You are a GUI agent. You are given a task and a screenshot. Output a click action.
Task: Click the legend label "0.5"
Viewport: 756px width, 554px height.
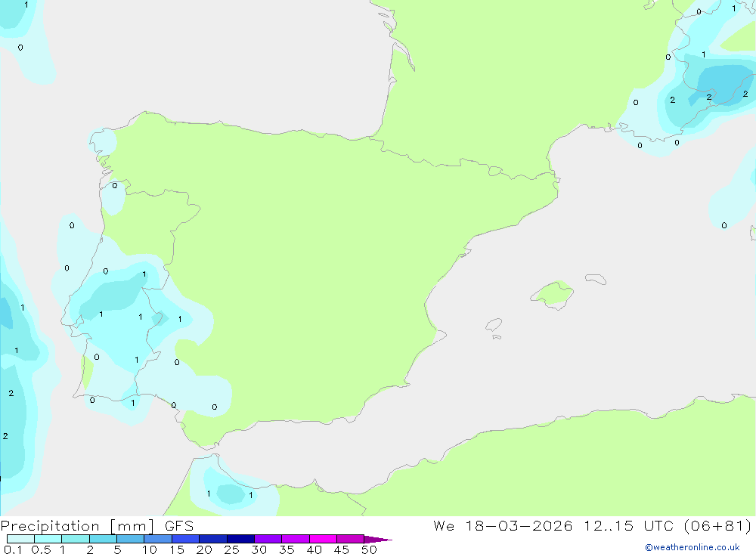pyautogui.click(x=41, y=549)
